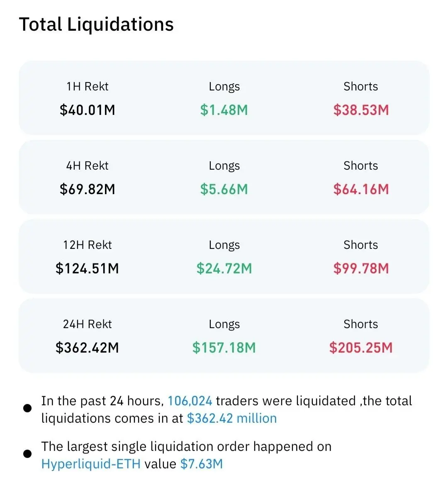Click the 1H Longs value $1.48M
Viewport: 448px width, 480px height.
tap(224, 110)
